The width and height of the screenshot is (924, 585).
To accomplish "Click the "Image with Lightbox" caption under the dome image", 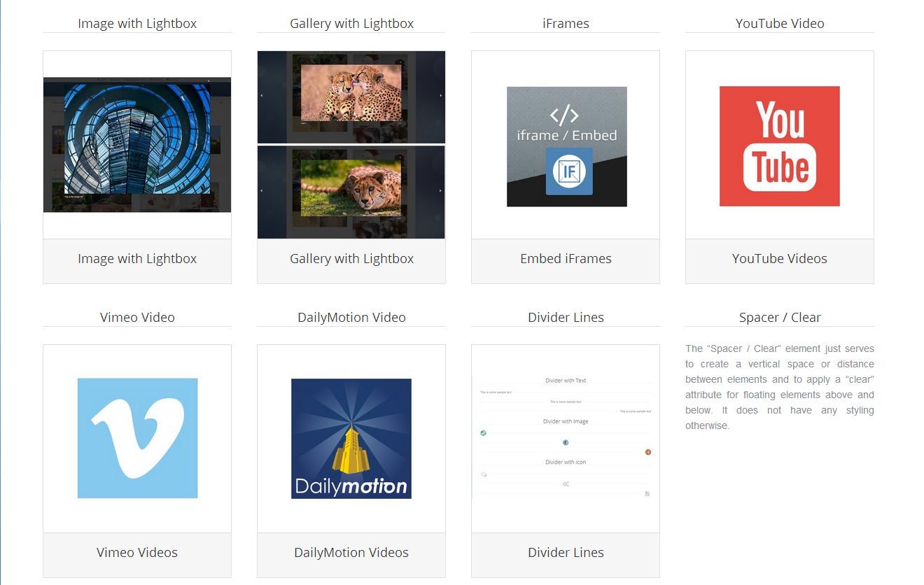I will pos(137,258).
